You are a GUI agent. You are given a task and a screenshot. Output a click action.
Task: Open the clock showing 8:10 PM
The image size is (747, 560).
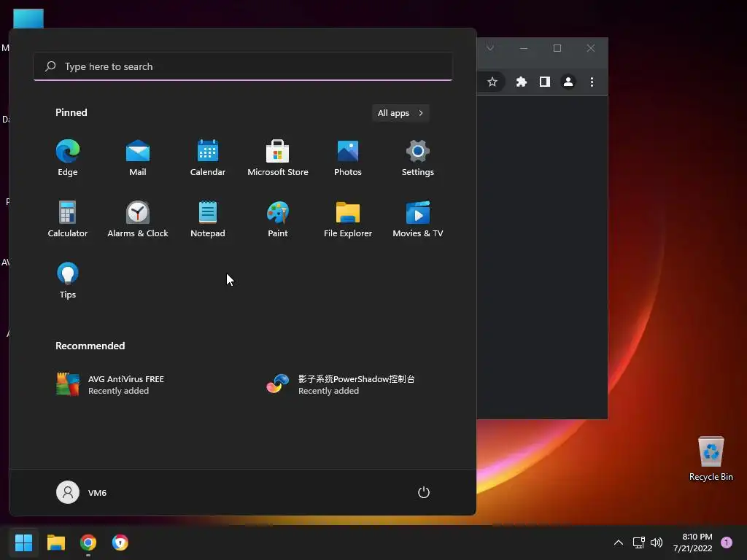[693, 542]
